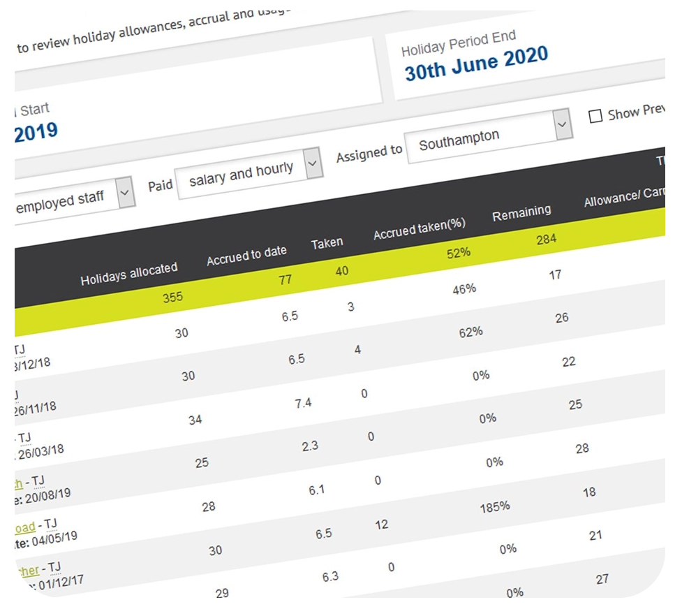This screenshot has width=682, height=616.
Task: Click the 18 remaining cell
Action: 589,492
